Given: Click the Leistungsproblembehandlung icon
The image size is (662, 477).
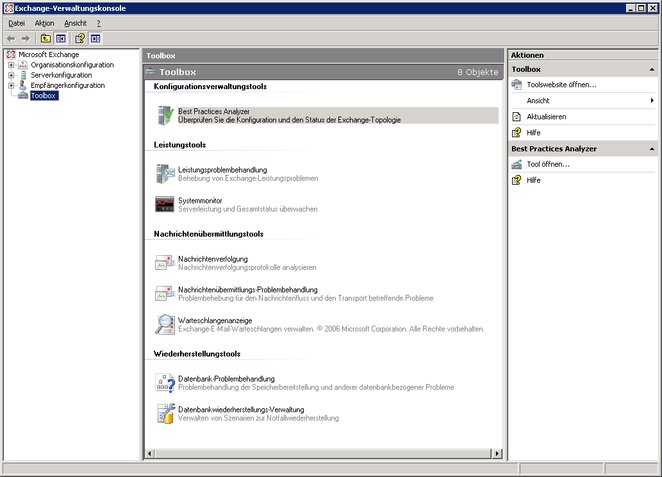Looking at the screenshot, I should click(165, 173).
